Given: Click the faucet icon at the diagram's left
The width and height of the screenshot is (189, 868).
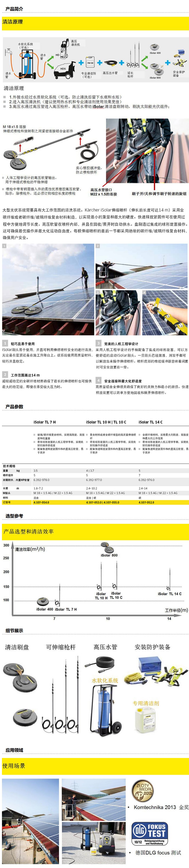Looking at the screenshot, I should tap(9, 52).
